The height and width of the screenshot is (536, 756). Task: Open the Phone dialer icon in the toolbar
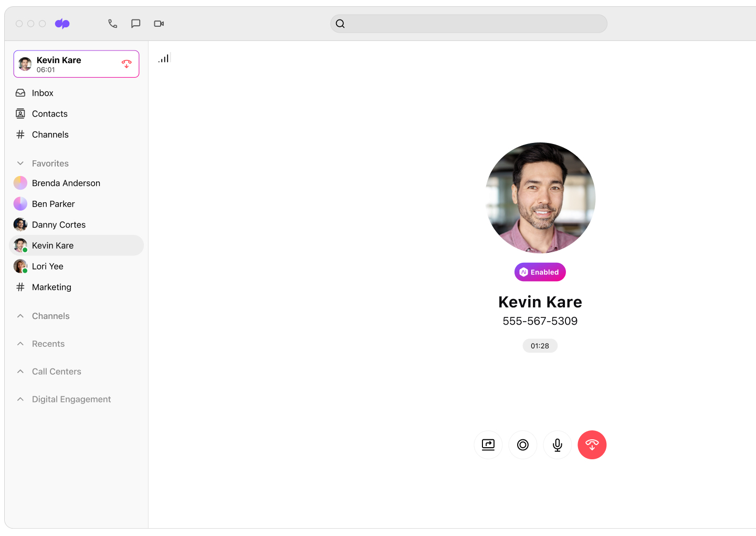(x=113, y=23)
